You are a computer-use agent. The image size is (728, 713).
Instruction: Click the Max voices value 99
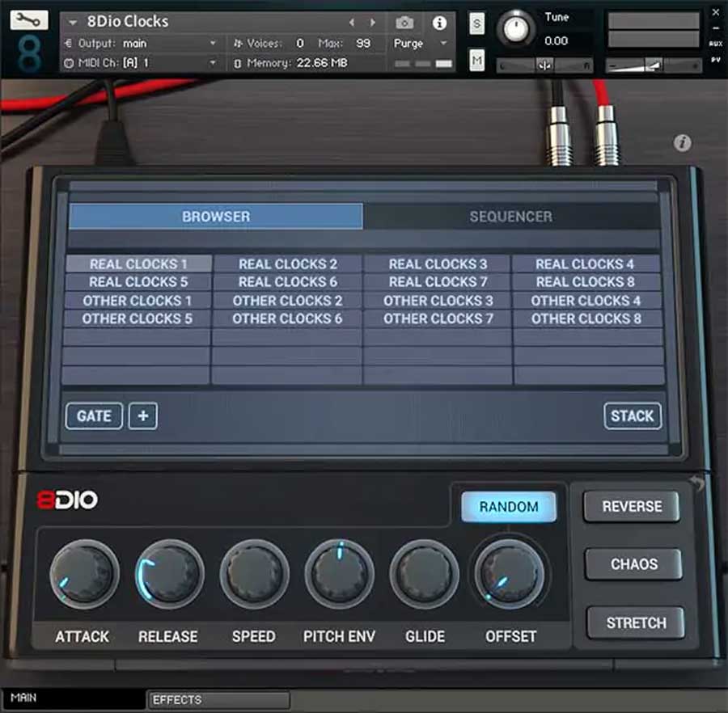point(363,43)
